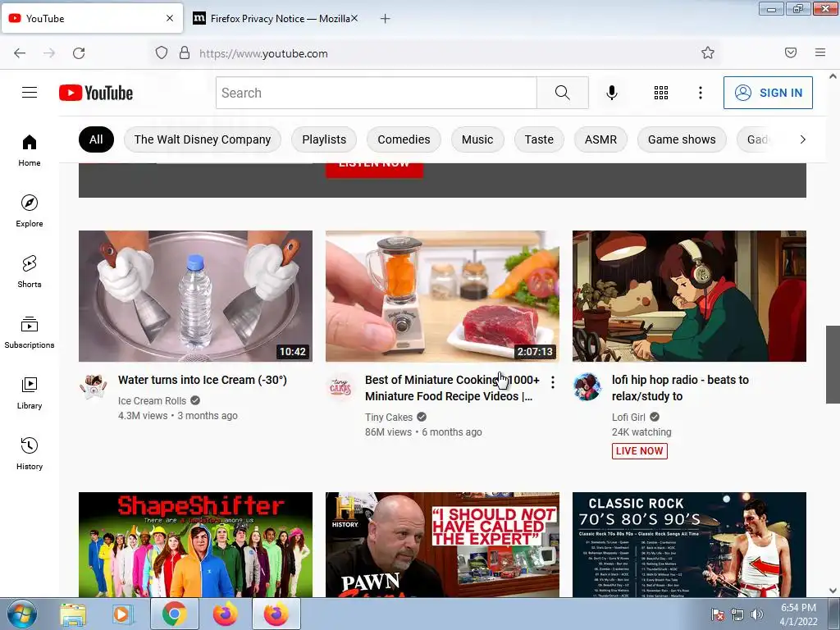This screenshot has width=840, height=630.
Task: Open the YouTube settings three-dot menu
Action: pos(701,93)
